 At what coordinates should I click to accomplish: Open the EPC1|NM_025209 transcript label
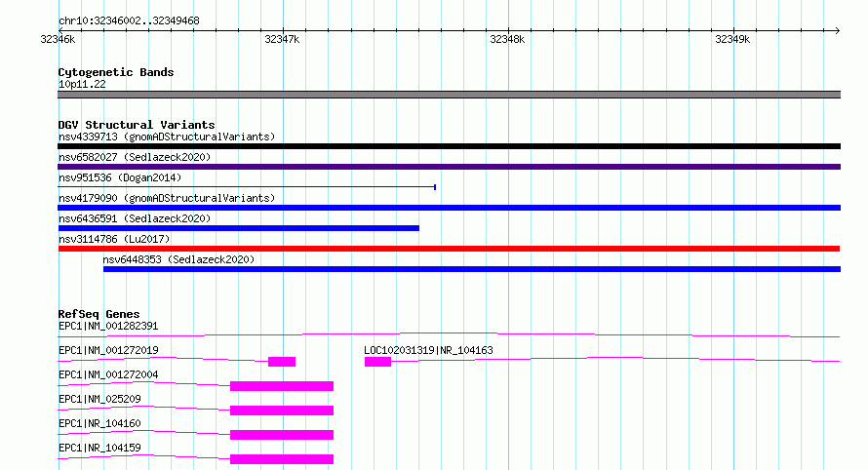99,399
